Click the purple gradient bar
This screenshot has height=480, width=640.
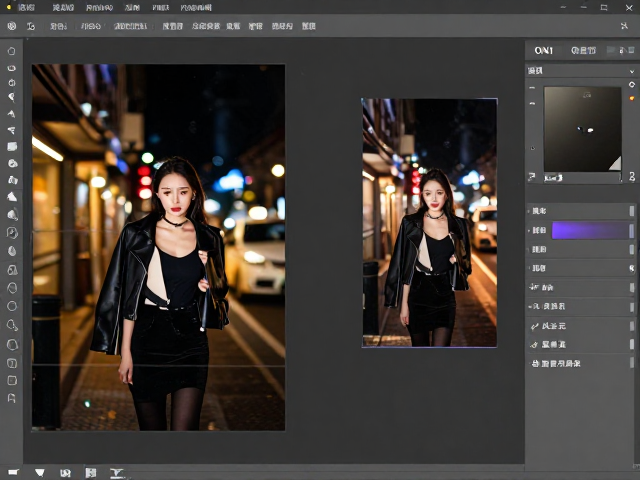tap(590, 230)
